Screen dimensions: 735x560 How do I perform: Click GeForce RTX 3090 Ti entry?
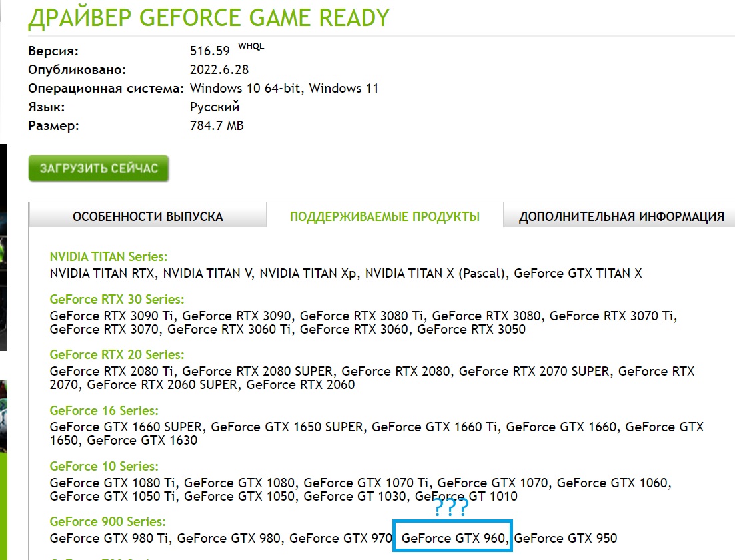[x=111, y=316]
